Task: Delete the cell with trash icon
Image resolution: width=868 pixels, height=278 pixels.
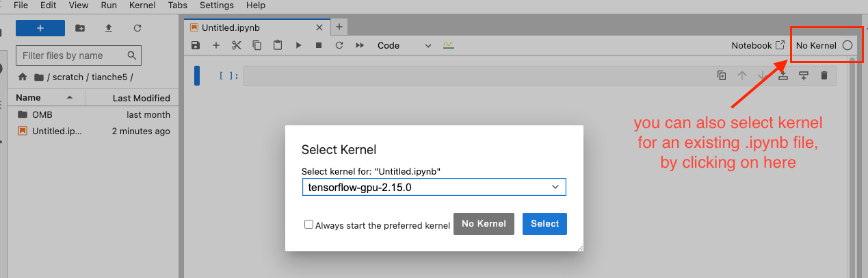Action: pyautogui.click(x=824, y=75)
